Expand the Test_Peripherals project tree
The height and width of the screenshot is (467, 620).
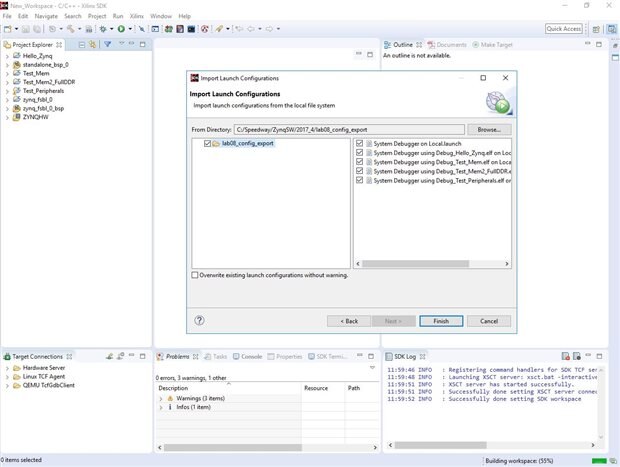7,90
